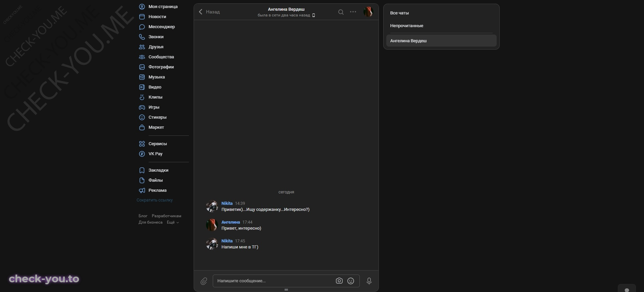The width and height of the screenshot is (644, 292).
Task: Open the Блог footer link
Action: point(143,216)
